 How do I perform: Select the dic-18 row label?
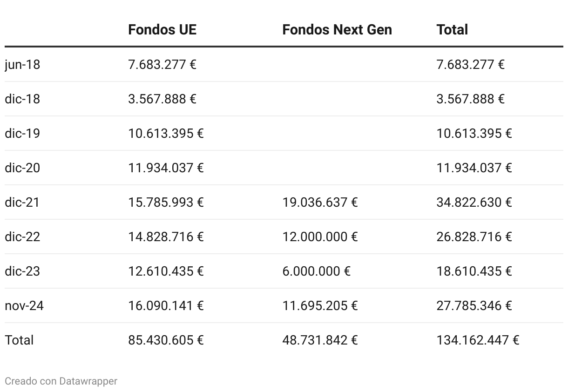click(x=22, y=99)
